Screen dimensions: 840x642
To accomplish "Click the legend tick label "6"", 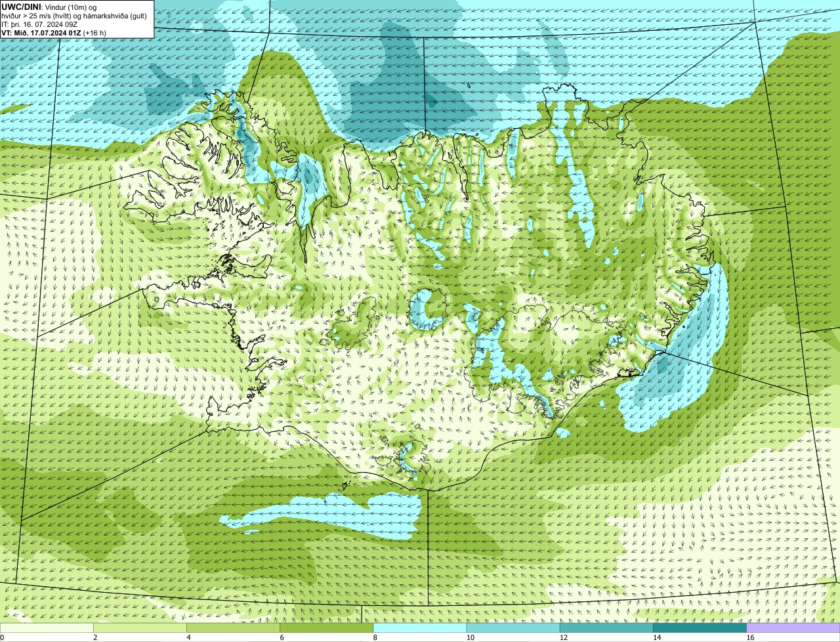I will [282, 637].
